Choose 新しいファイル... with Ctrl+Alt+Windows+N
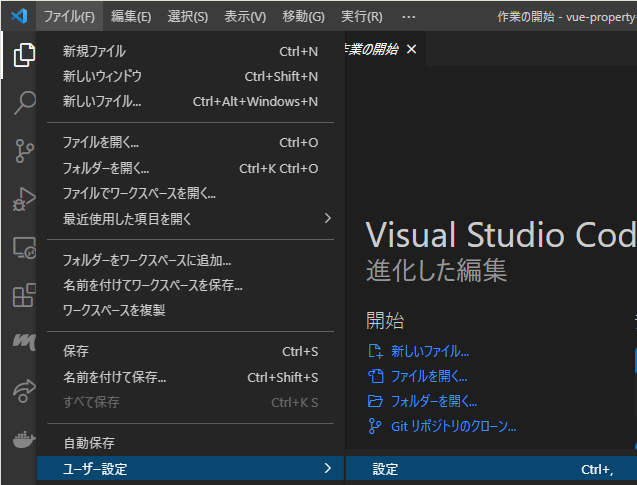The image size is (637, 485). coord(191,101)
